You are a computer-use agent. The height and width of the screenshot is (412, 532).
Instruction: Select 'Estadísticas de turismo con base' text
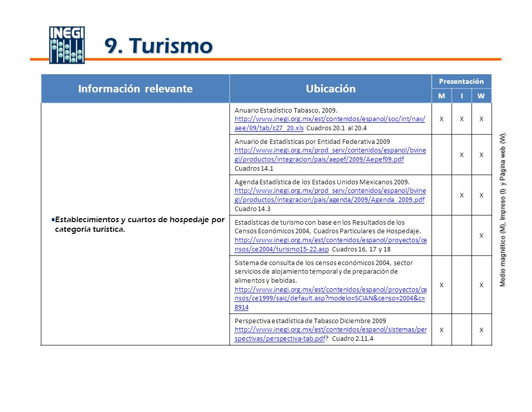[283, 222]
